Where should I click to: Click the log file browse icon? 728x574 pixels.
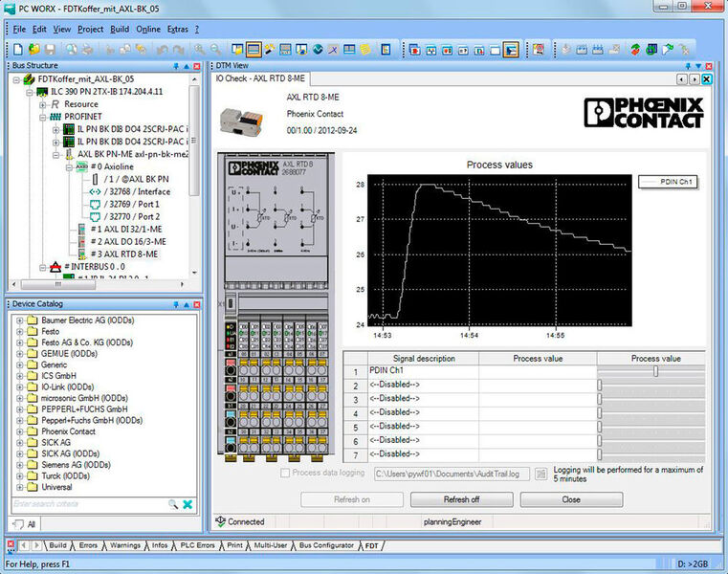(x=540, y=474)
